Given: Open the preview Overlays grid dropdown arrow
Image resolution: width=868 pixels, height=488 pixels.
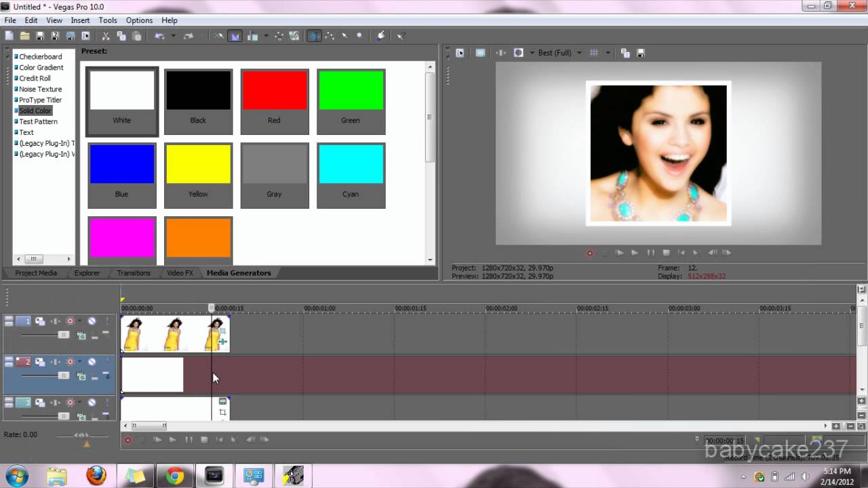Looking at the screenshot, I should 608,52.
